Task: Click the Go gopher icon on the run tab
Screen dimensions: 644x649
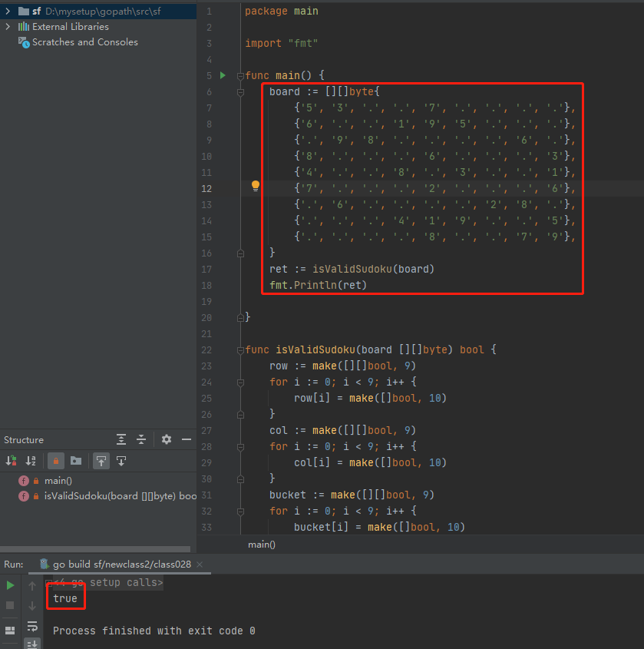Action: click(44, 564)
